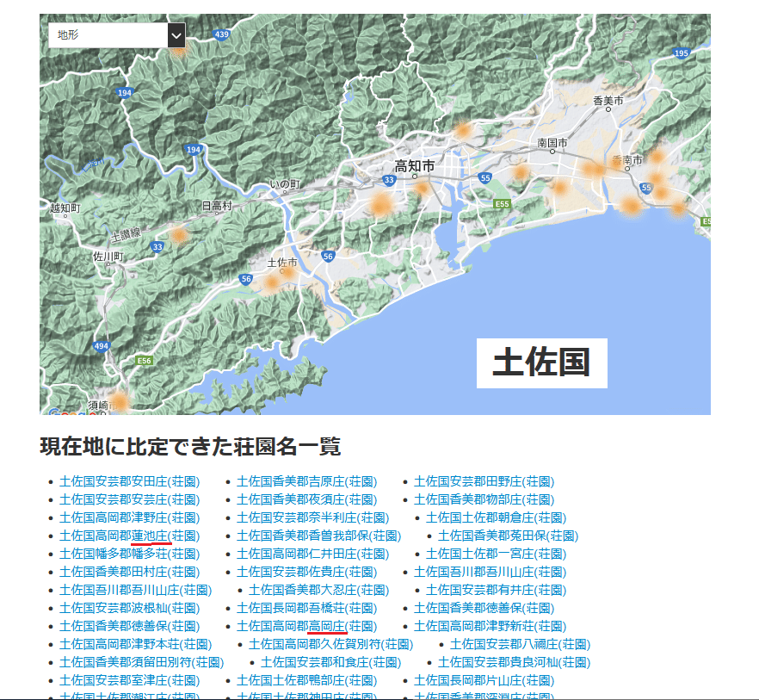
Task: Open 土佐国安芸郡室津庄 link
Action: coord(130,680)
